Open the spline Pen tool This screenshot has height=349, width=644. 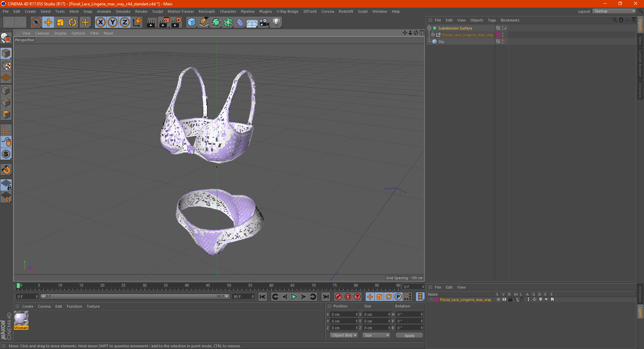(x=204, y=22)
